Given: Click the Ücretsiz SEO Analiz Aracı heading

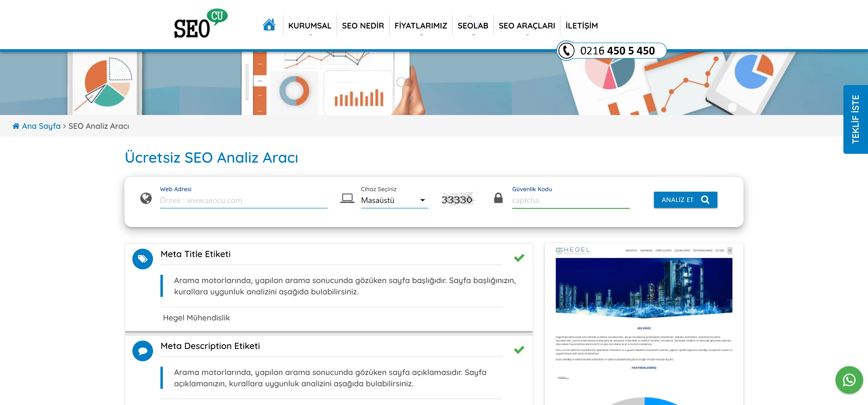Looking at the screenshot, I should click(211, 158).
